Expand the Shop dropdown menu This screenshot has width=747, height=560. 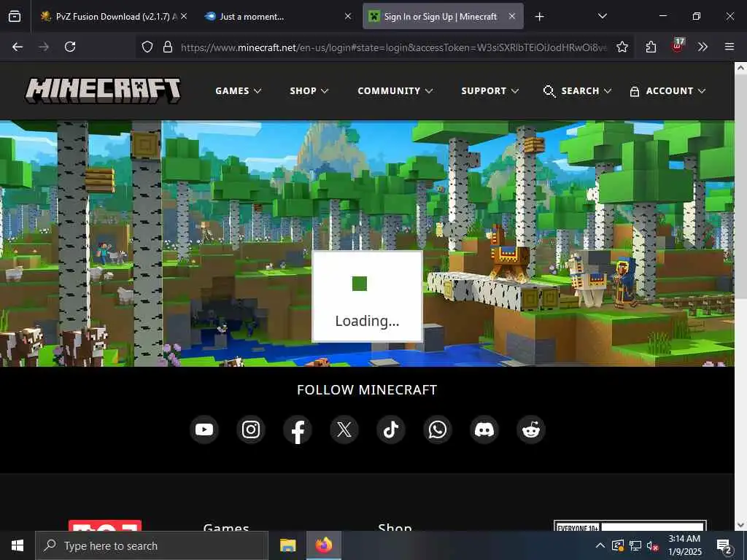coord(309,91)
